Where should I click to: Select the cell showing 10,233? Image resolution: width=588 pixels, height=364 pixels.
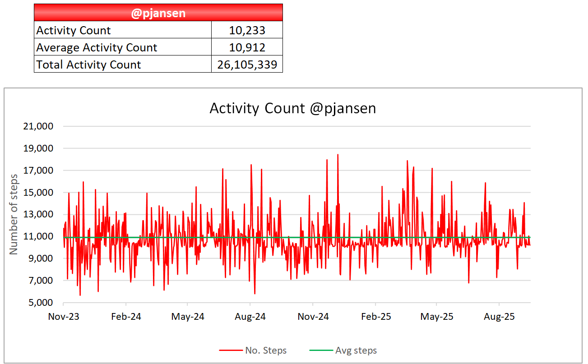247,31
